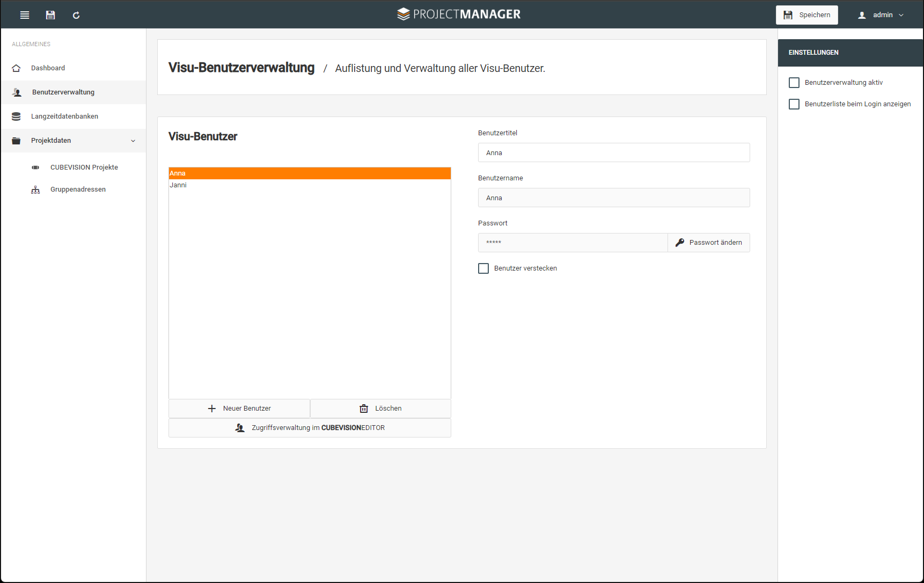
Task: Check Benutzerliste beim Login anzeigen
Action: point(794,104)
